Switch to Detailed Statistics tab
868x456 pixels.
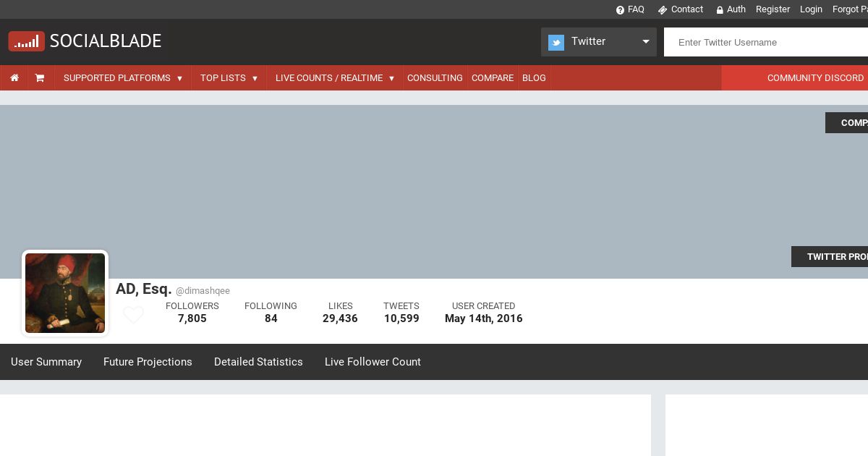(258, 362)
